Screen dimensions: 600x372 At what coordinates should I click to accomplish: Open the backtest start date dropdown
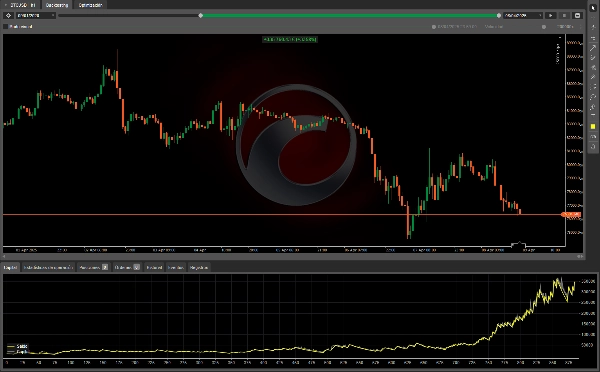tap(36, 15)
